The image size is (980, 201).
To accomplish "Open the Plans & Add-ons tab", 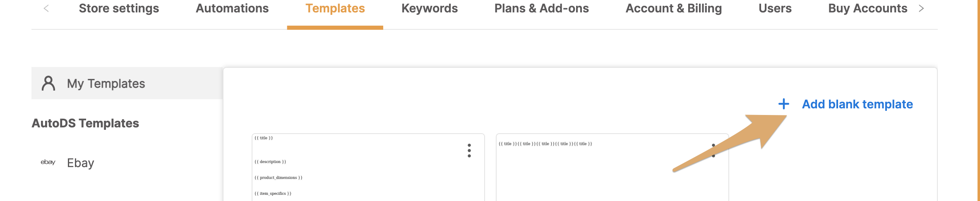I will tap(541, 9).
